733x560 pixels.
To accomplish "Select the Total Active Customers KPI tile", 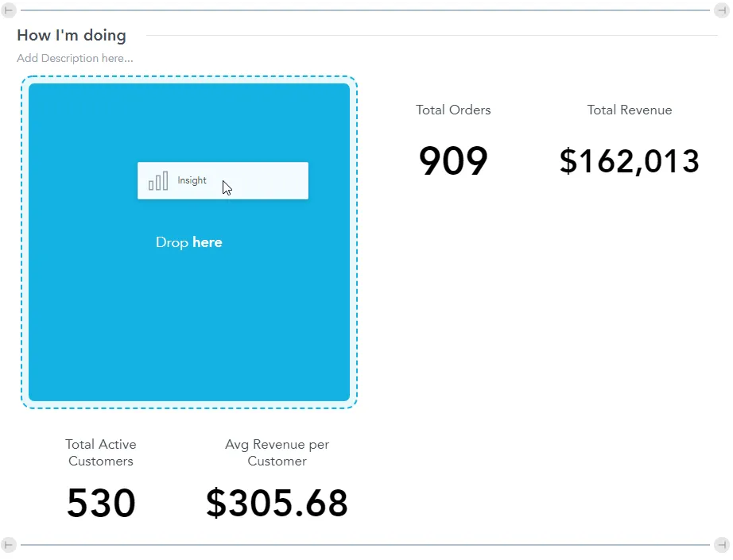I will pyautogui.click(x=100, y=453).
